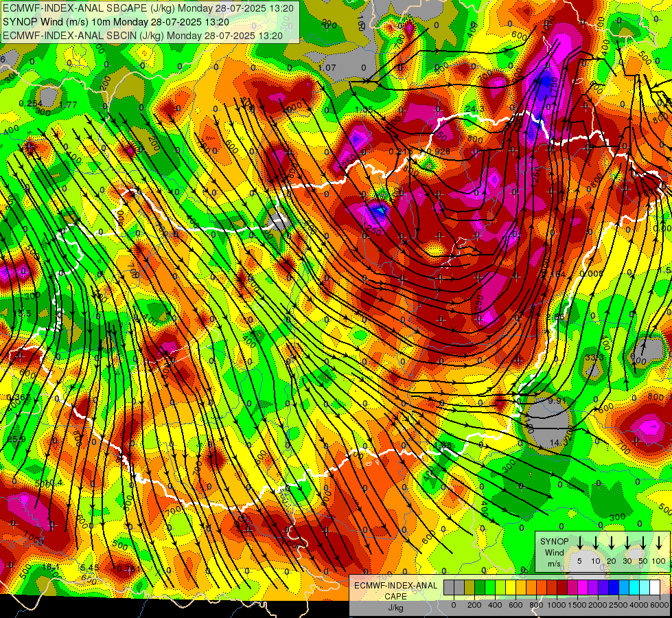
Task: Click the 5 m/s wind arrow in SYNOP legend
Action: pos(579,543)
